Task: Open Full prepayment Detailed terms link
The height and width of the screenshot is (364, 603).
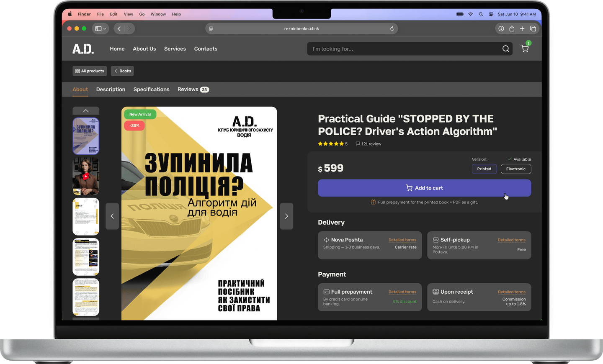Action: click(x=402, y=292)
